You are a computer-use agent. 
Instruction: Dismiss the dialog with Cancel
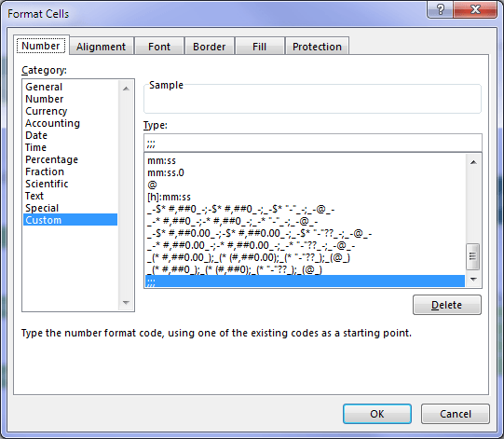[456, 414]
